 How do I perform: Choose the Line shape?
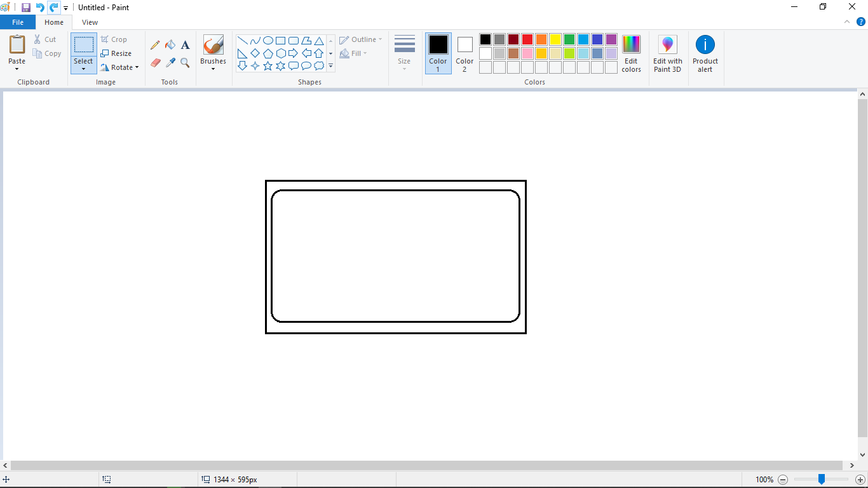pyautogui.click(x=242, y=41)
